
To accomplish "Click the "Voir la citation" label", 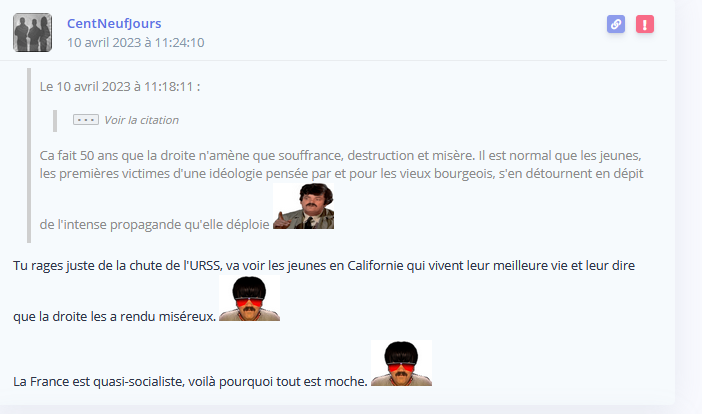I will [x=141, y=120].
